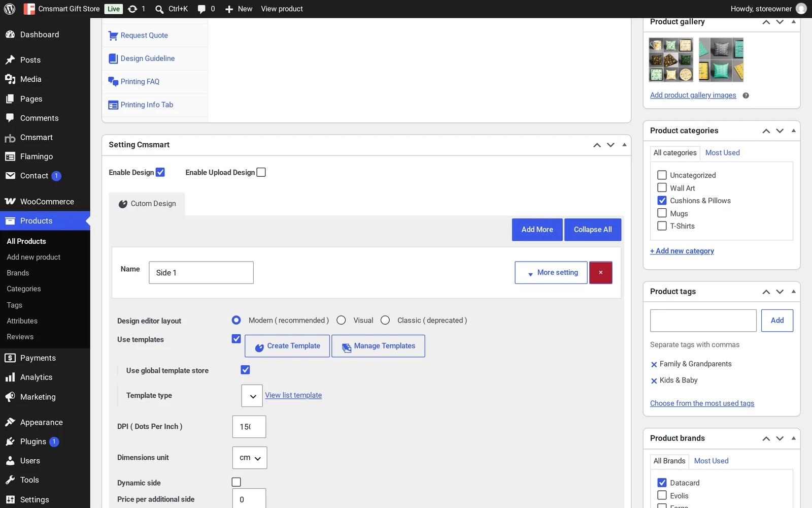Open Posts pin icon in sidebar
The height and width of the screenshot is (508, 812).
pyautogui.click(x=10, y=60)
